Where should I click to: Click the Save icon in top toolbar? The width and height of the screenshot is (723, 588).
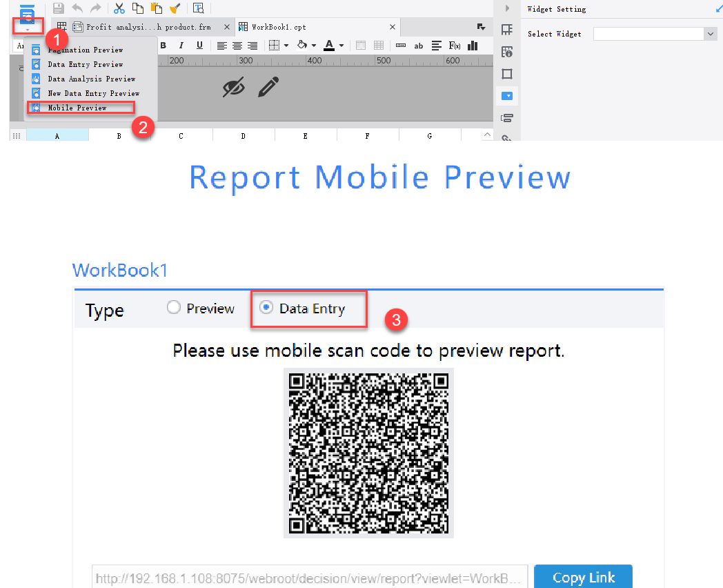58,8
